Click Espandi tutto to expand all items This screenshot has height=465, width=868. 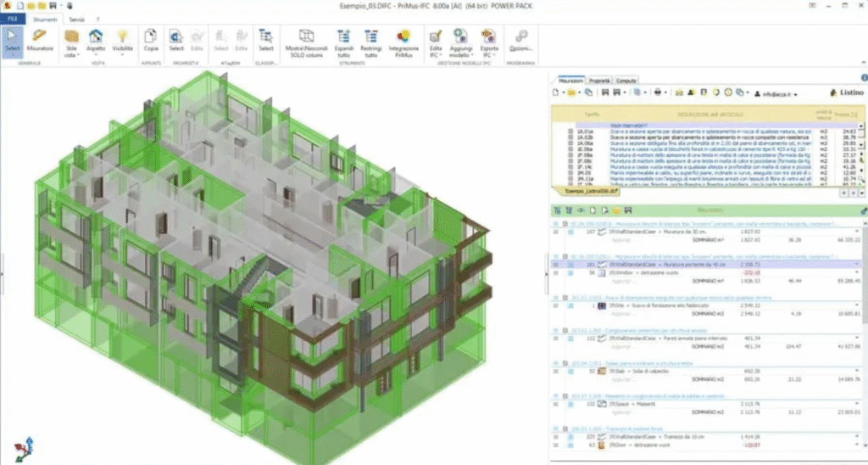pyautogui.click(x=344, y=39)
